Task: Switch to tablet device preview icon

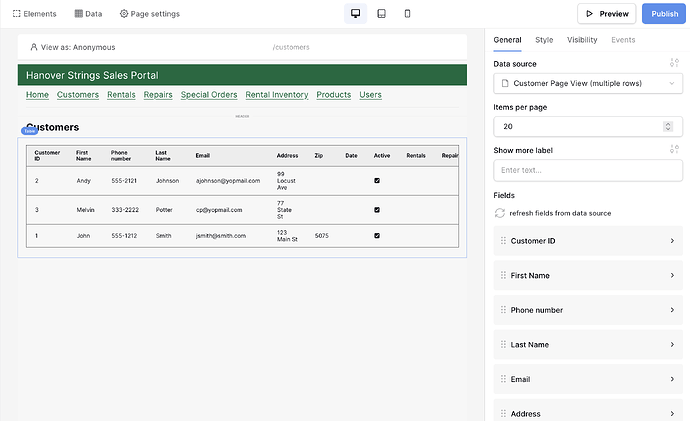Action: point(382,14)
